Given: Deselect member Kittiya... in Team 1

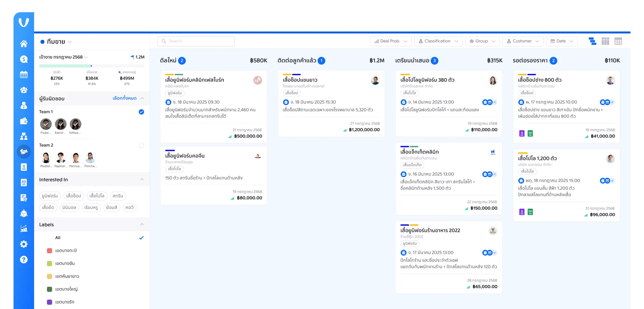Looking at the screenshot, I should click(x=75, y=124).
